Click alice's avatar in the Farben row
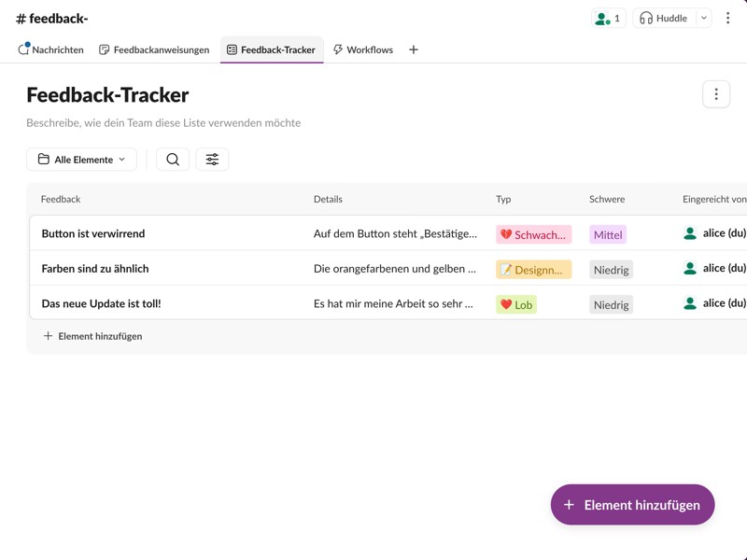This screenshot has width=747, height=560. pos(690,268)
